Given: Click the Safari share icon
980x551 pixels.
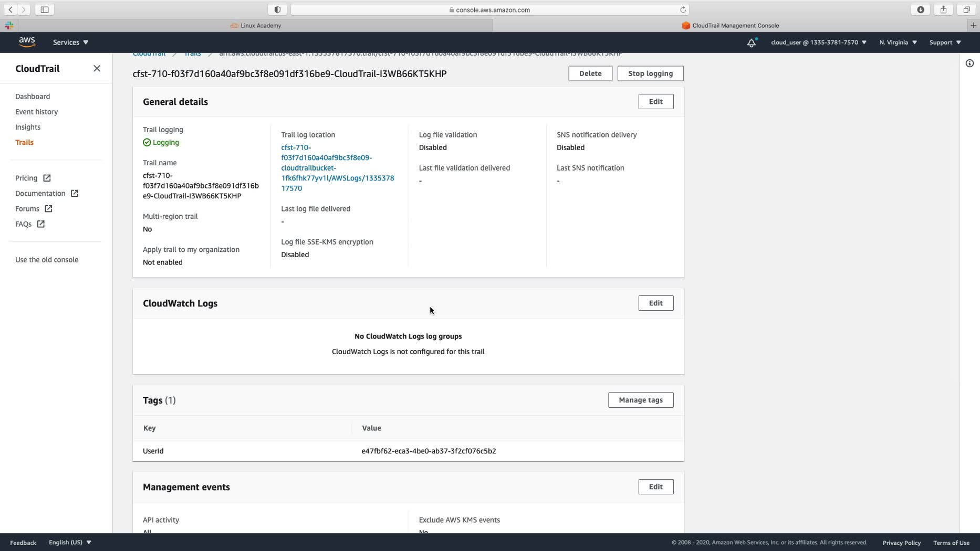Looking at the screenshot, I should click(x=944, y=9).
